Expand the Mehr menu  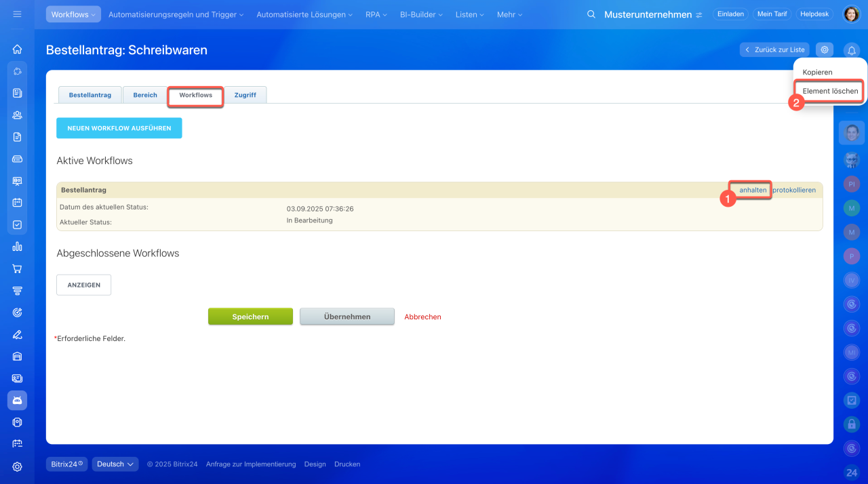tap(510, 14)
